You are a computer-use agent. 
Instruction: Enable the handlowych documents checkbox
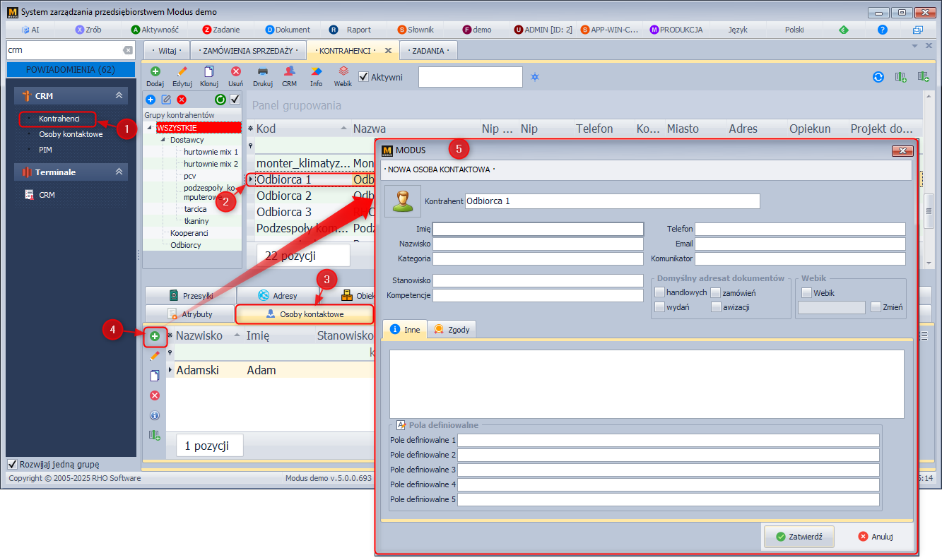pyautogui.click(x=660, y=292)
